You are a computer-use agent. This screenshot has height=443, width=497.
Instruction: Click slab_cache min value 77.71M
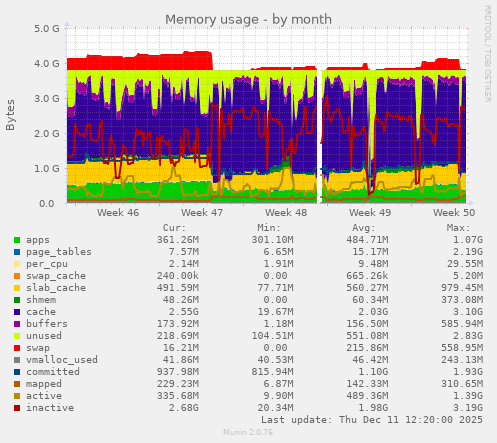pos(275,288)
